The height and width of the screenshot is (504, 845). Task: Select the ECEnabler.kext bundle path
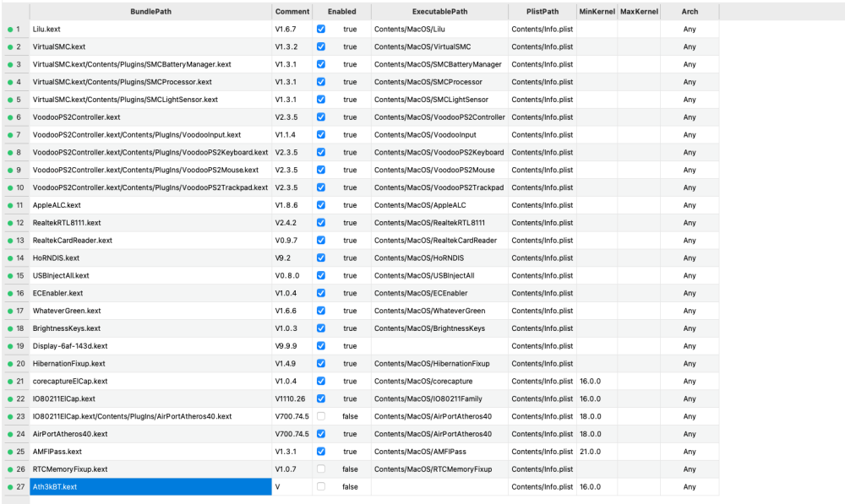pyautogui.click(x=151, y=294)
